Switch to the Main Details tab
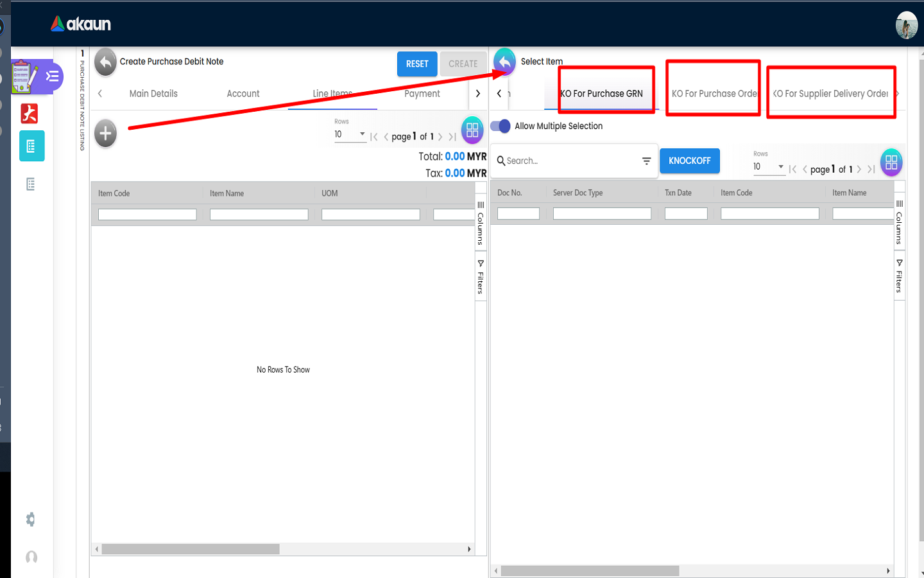 pos(153,94)
